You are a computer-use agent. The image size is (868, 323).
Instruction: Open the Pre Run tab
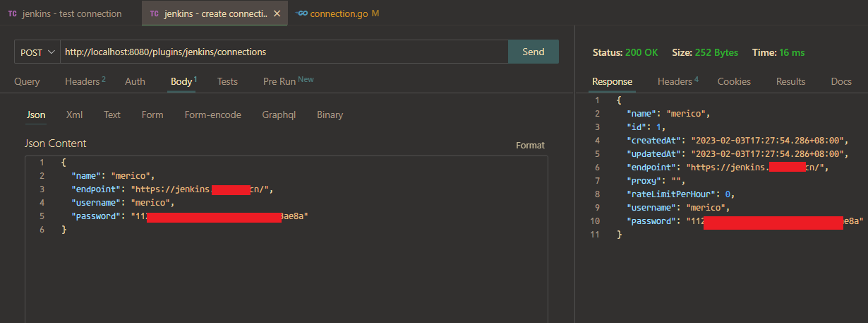pos(288,81)
